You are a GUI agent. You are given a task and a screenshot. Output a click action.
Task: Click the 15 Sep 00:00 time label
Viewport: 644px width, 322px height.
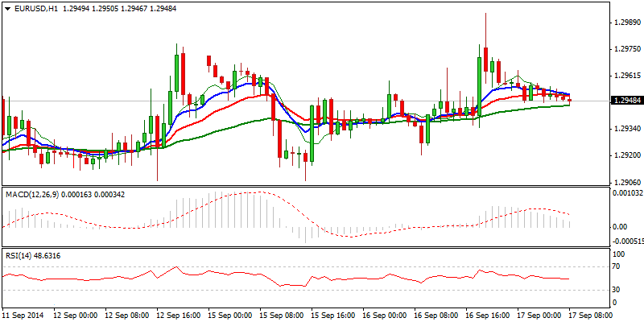[x=230, y=315]
